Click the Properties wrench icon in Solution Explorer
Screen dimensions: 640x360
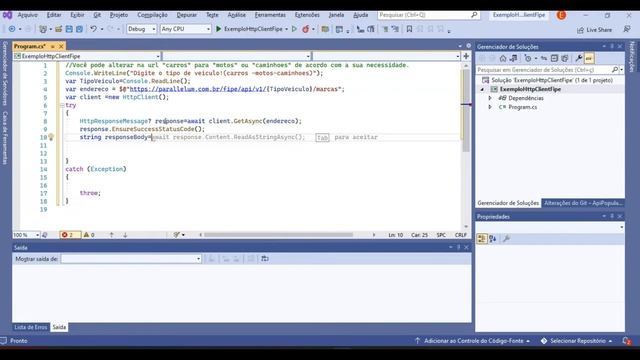pyautogui.click(x=579, y=58)
